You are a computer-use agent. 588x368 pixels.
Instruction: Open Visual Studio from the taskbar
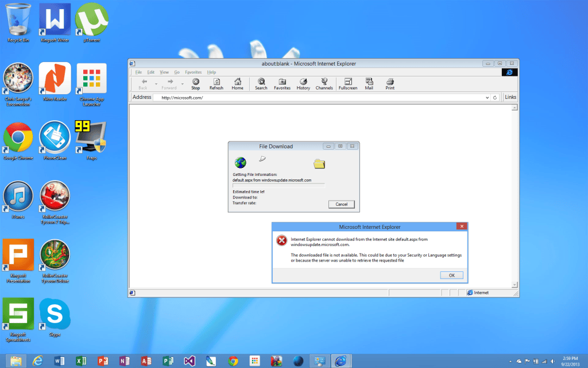point(189,361)
